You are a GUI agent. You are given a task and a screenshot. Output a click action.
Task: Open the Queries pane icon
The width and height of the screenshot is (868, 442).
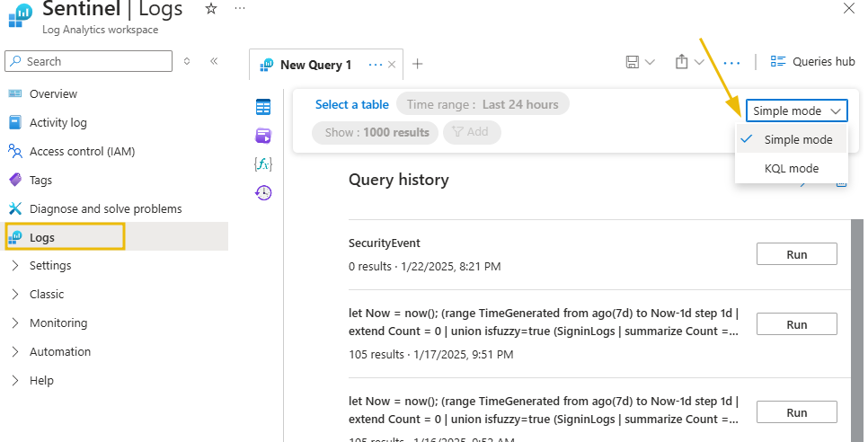point(263,136)
